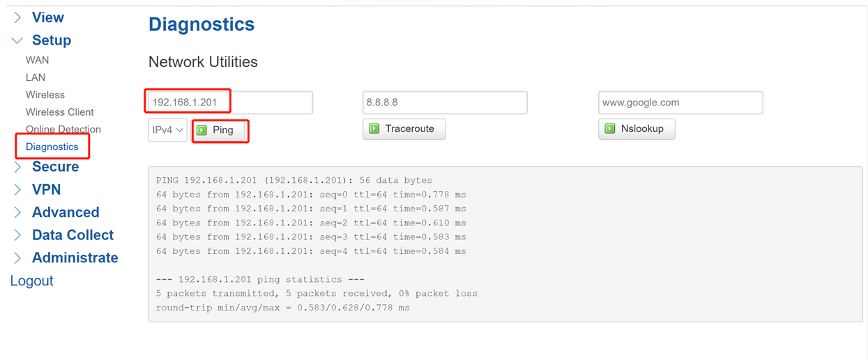Screen dimensions: 868x360
Task: Open the WAN setup page
Action: [x=37, y=60]
